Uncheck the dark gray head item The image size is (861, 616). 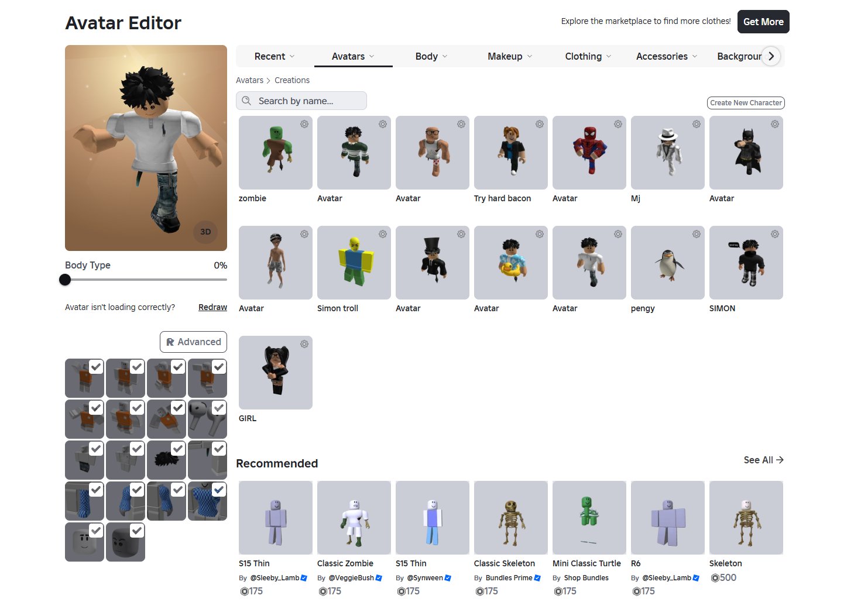pyautogui.click(x=137, y=531)
